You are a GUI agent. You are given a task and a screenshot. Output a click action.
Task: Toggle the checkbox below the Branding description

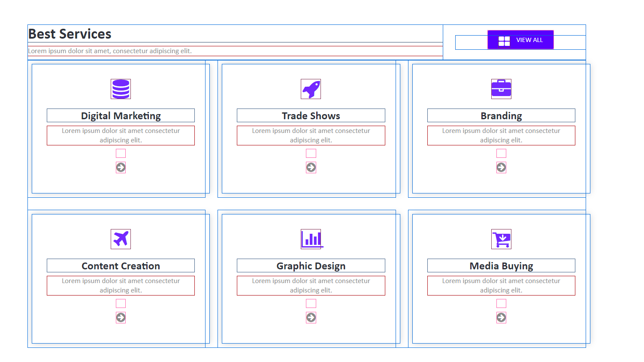tap(501, 153)
